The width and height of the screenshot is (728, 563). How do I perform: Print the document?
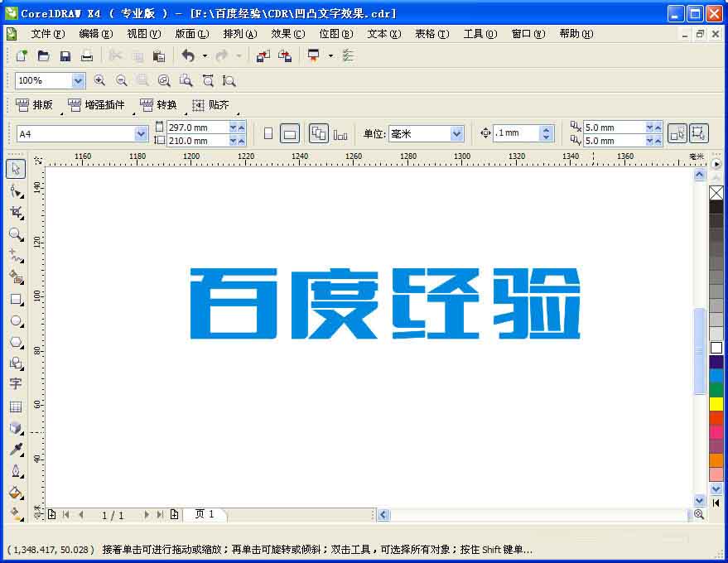(x=87, y=56)
